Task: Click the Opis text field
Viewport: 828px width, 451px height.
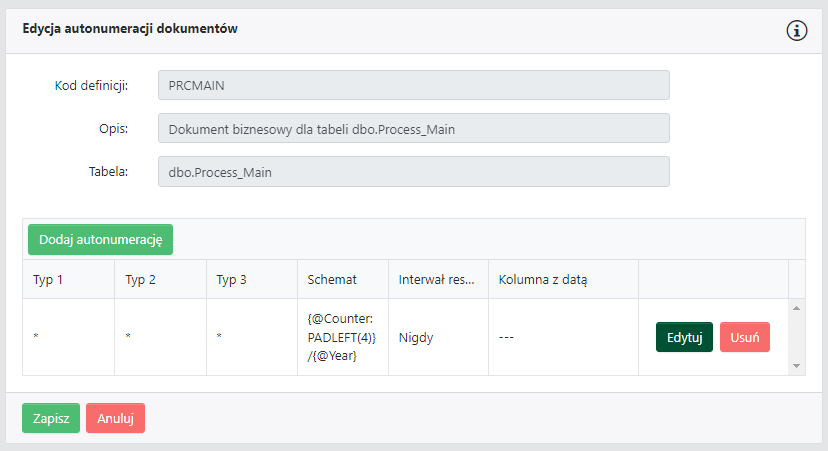Action: (413, 128)
